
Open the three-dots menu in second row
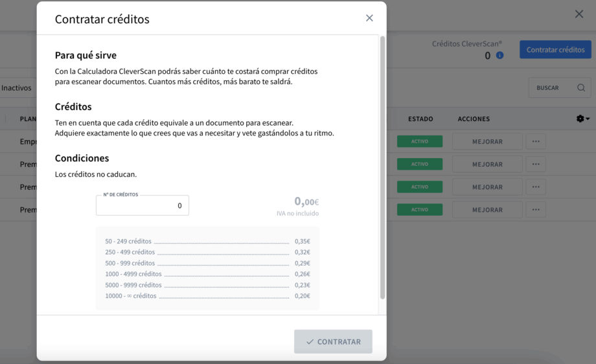(x=536, y=164)
